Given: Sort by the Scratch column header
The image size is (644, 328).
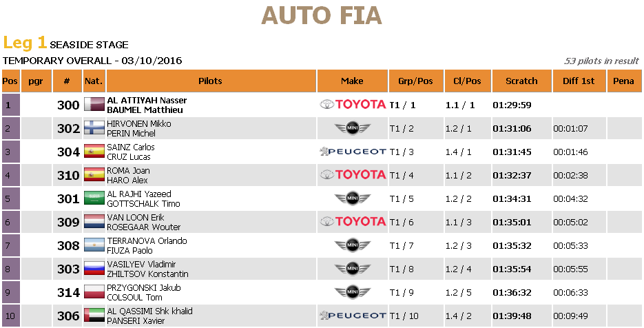Looking at the screenshot, I should [521, 81].
